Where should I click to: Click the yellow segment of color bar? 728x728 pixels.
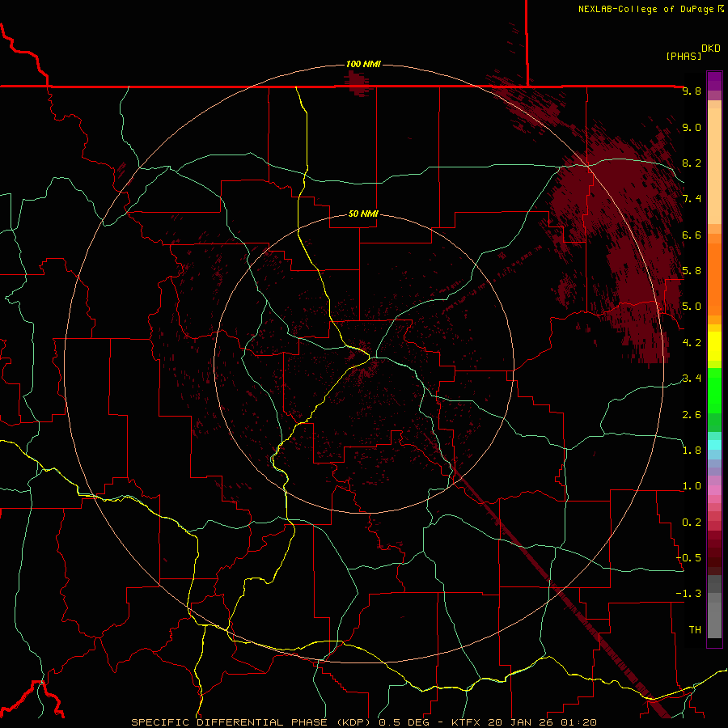pos(714,346)
